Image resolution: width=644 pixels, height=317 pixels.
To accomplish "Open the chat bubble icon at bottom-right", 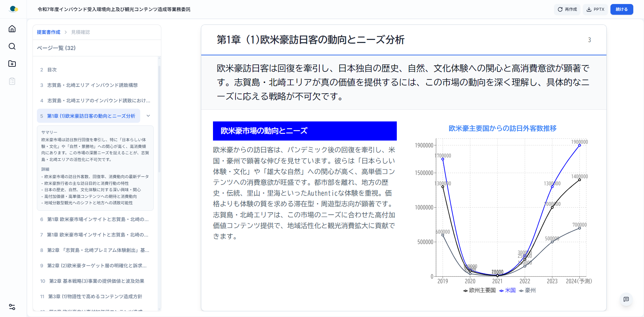I will click(x=626, y=300).
